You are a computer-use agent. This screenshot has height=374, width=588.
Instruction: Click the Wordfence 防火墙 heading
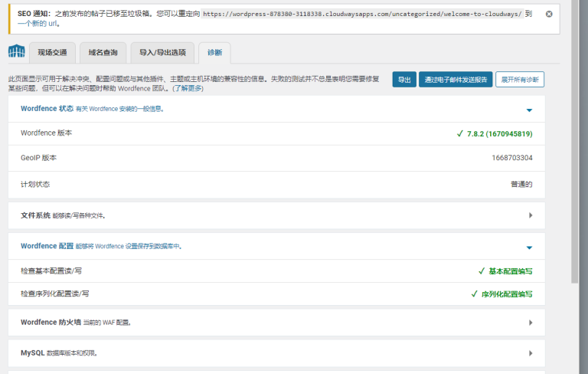pyautogui.click(x=51, y=322)
